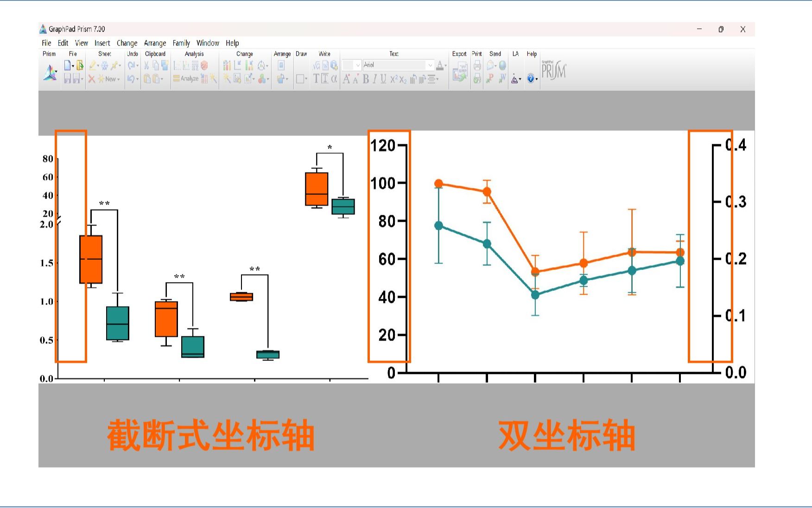This screenshot has width=812, height=508.
Task: Open the Save As dropdown arrow
Action: point(82,79)
